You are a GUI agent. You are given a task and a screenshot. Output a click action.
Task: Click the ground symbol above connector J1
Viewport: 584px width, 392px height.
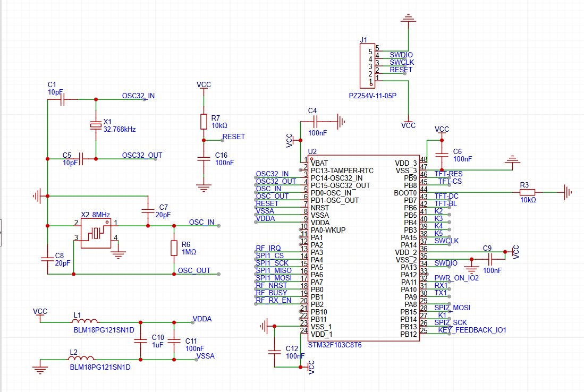pyautogui.click(x=408, y=20)
